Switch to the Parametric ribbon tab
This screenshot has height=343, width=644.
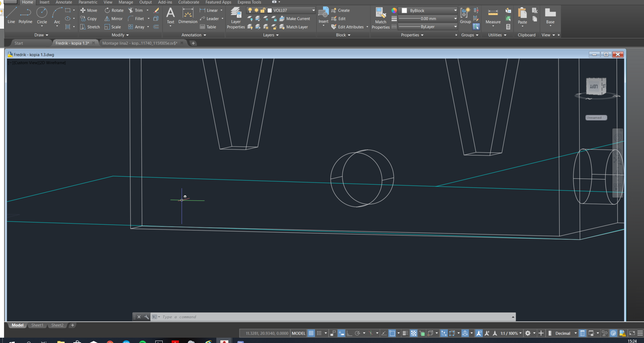pos(88,2)
